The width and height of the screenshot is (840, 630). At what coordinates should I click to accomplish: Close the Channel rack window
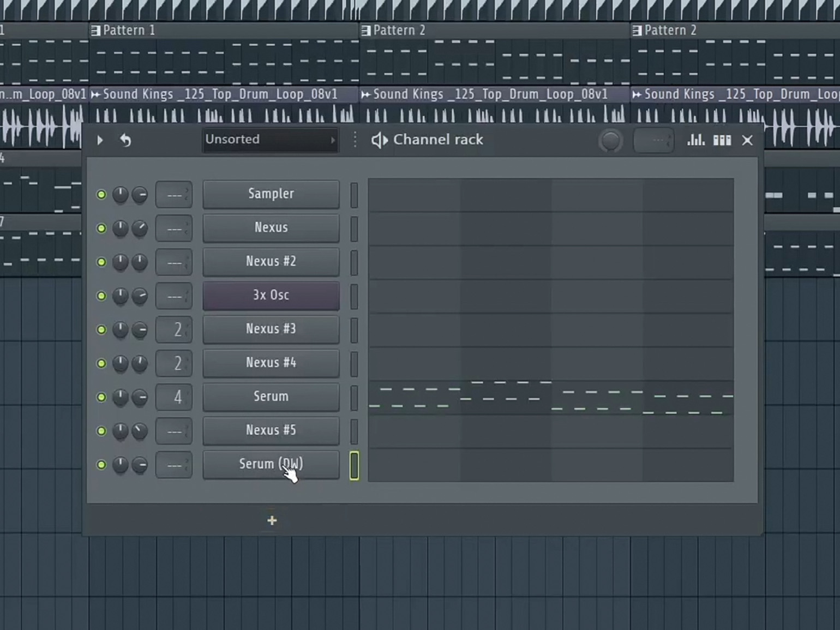pos(747,141)
